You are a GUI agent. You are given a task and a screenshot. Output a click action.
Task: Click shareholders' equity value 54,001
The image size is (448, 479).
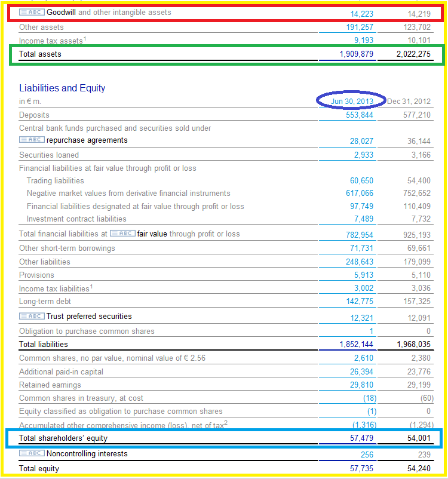[x=419, y=438]
